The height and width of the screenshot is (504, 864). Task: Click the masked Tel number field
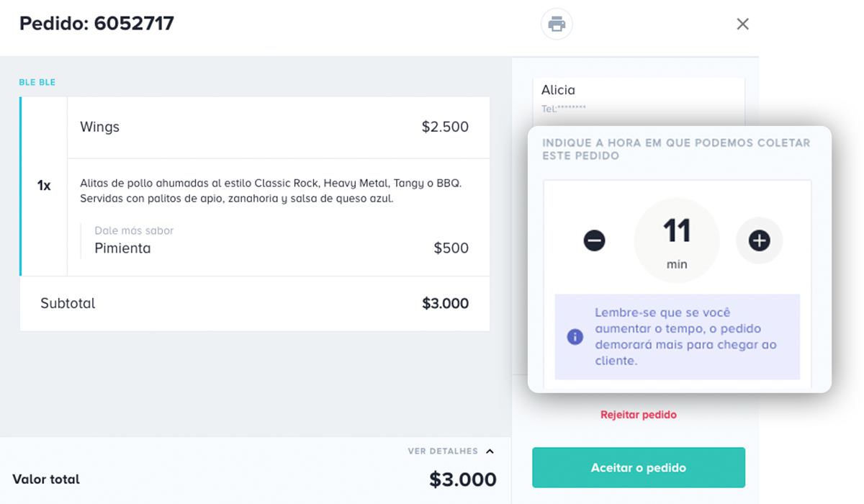pos(564,109)
